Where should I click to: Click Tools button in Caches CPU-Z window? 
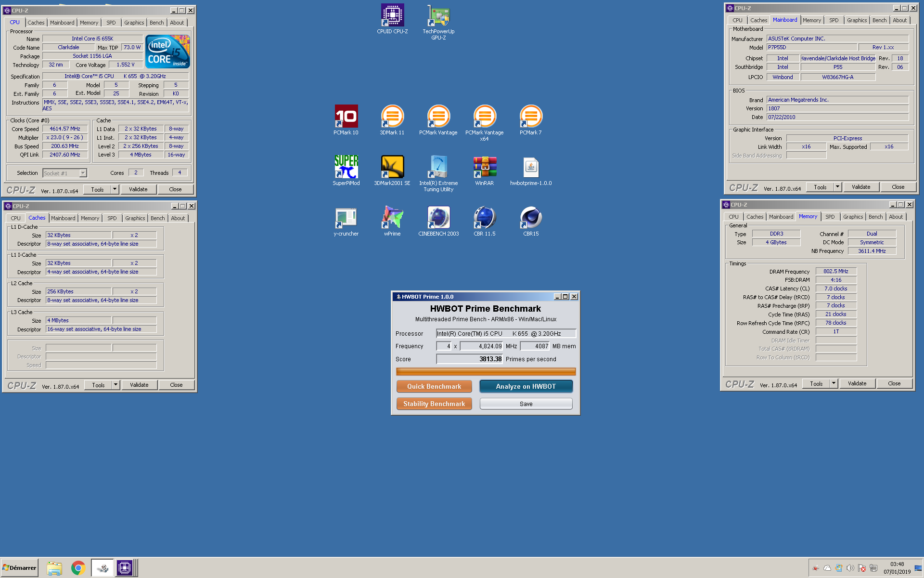click(x=98, y=385)
